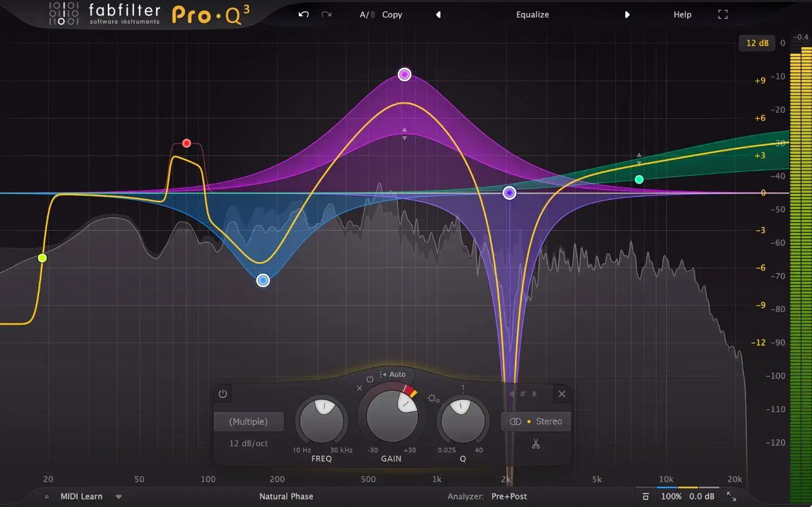Image resolution: width=812 pixels, height=507 pixels.
Task: Toggle the dynamic EQ power button
Action: click(x=370, y=379)
